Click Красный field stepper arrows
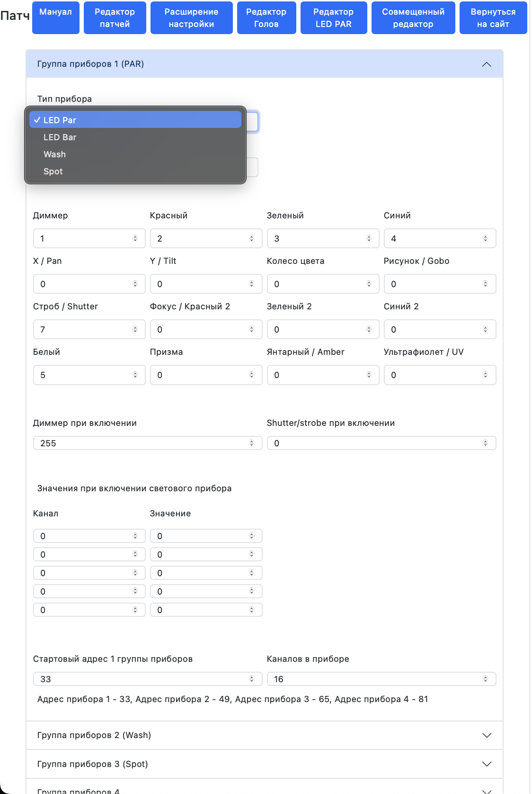Viewport: 532px width, 794px height. (252, 238)
